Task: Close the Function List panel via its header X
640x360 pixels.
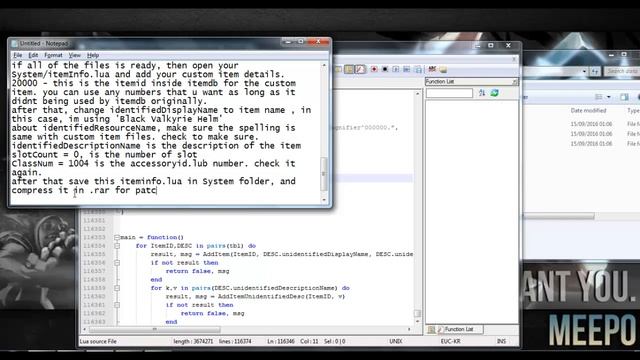Action: click(x=515, y=82)
